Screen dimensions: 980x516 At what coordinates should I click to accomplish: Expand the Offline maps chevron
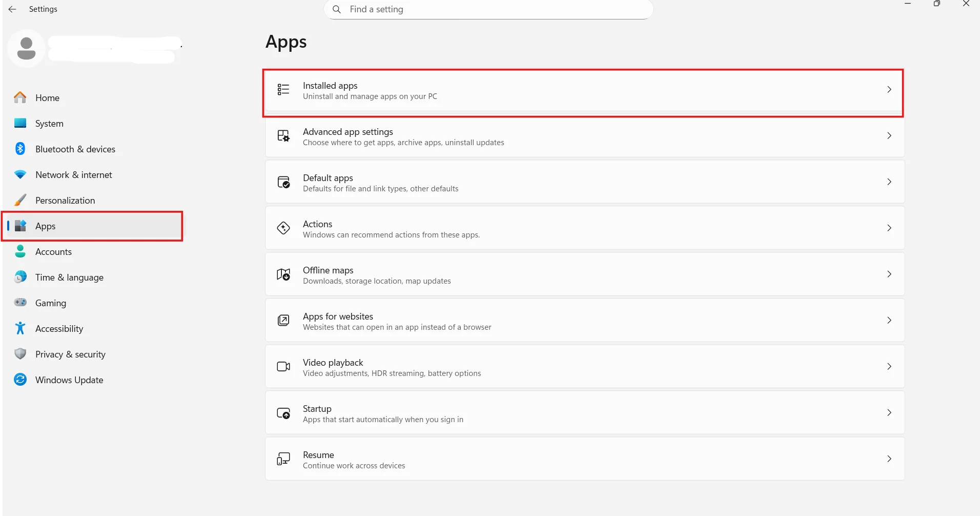pos(889,274)
